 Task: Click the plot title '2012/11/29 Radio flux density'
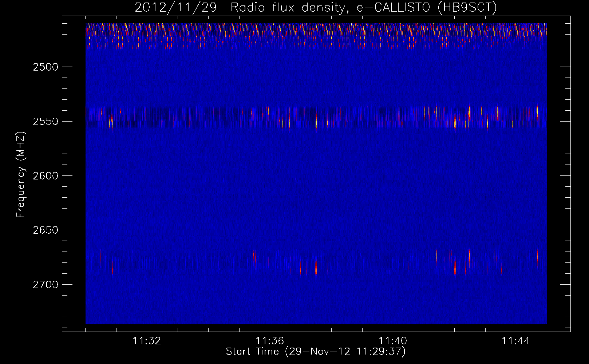click(x=316, y=7)
